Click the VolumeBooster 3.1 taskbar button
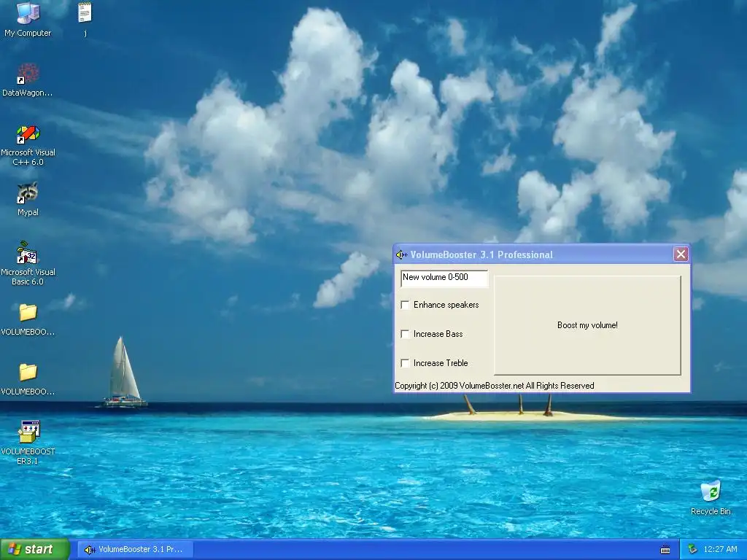Viewport: 747px width, 560px height. coord(135,550)
